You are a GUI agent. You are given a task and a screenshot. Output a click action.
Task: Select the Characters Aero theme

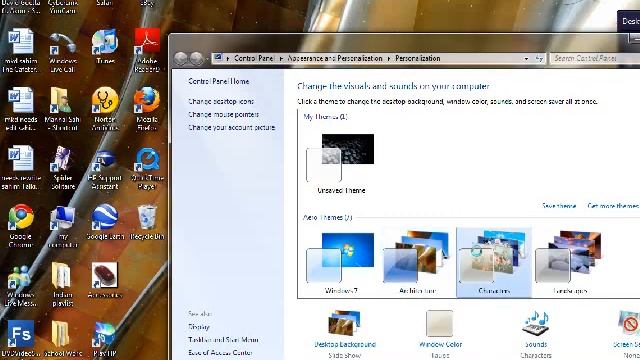494,263
